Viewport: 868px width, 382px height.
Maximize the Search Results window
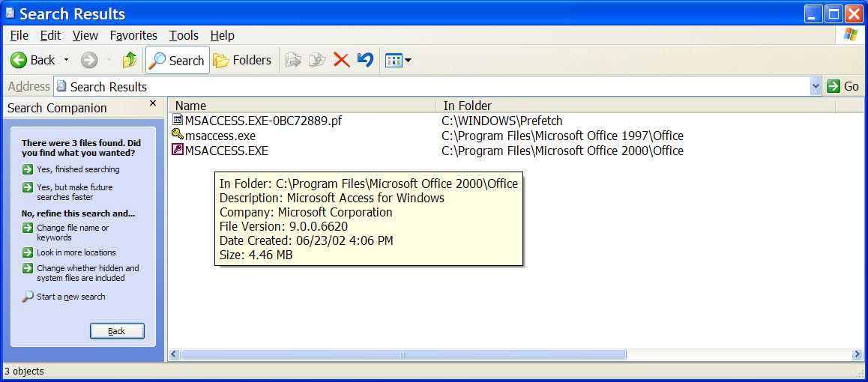coord(834,13)
